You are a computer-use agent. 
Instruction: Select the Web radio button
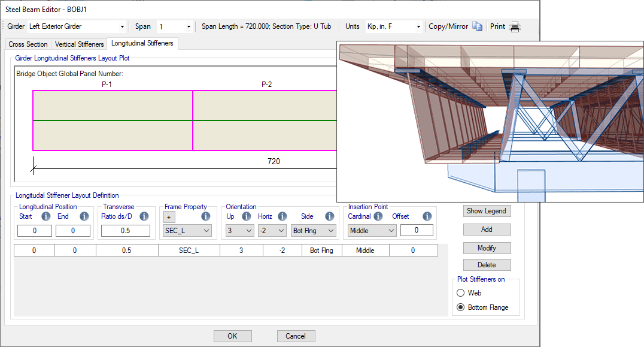460,293
